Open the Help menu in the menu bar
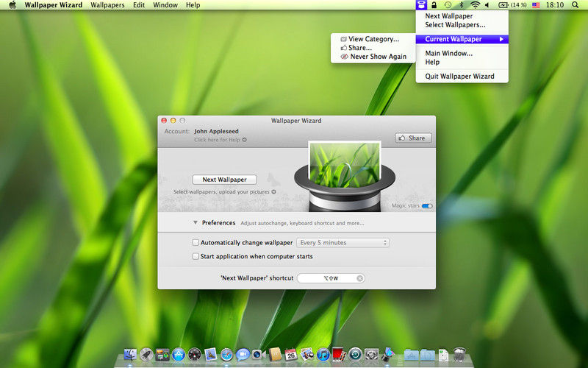The image size is (588, 368). (193, 5)
